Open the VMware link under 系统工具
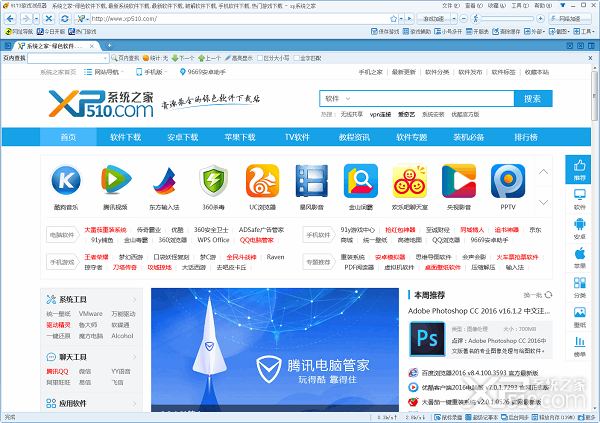The image size is (600, 423). coord(91,314)
